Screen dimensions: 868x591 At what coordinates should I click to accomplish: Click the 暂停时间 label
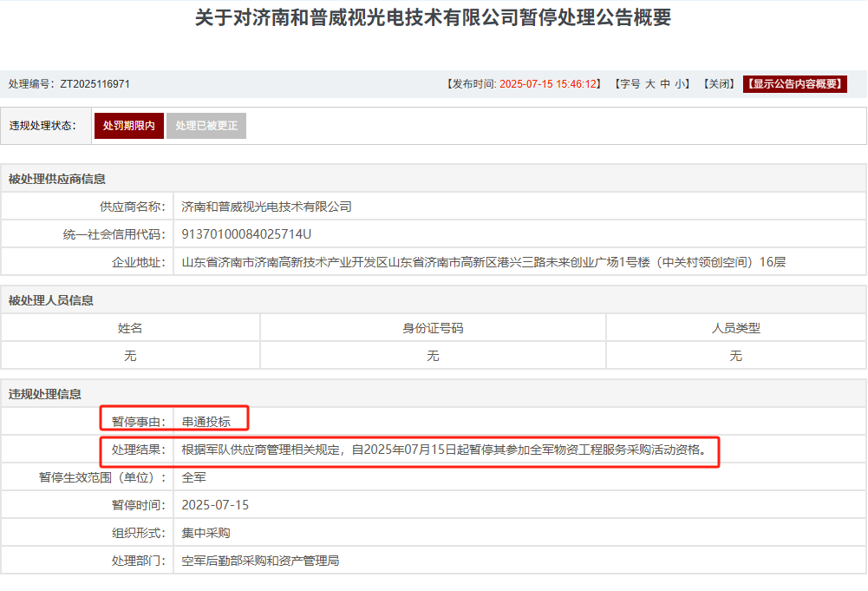pos(139,504)
